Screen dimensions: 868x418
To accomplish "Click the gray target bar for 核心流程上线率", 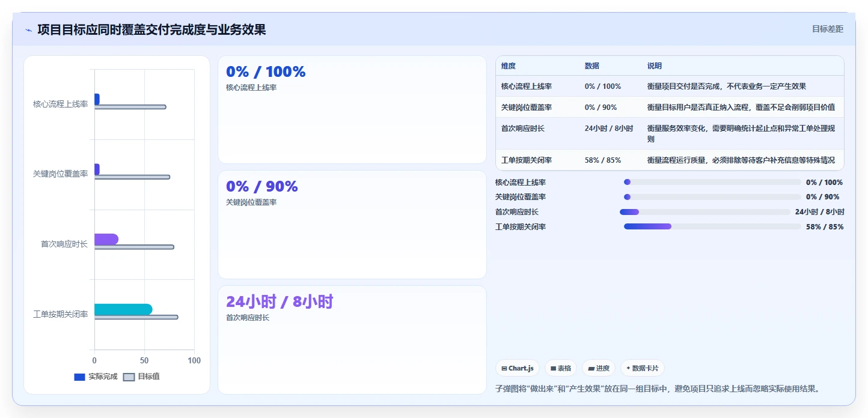I will (x=130, y=107).
